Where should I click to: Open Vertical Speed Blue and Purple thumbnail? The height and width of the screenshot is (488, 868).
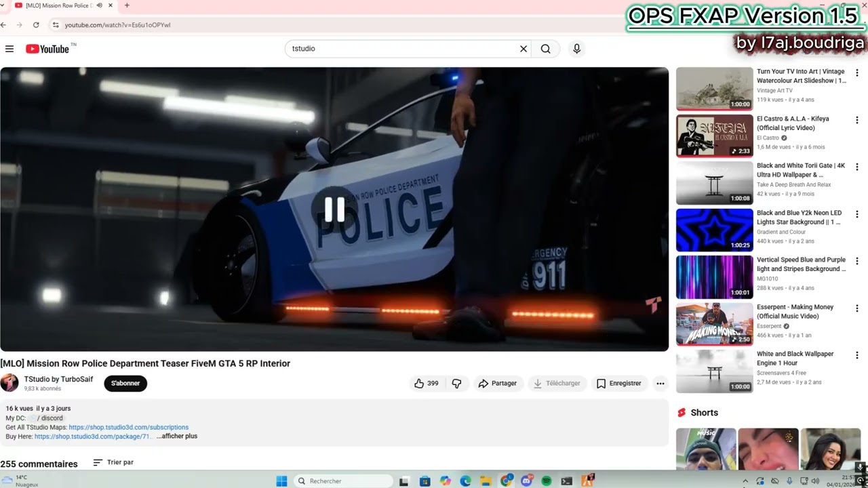[x=715, y=277]
